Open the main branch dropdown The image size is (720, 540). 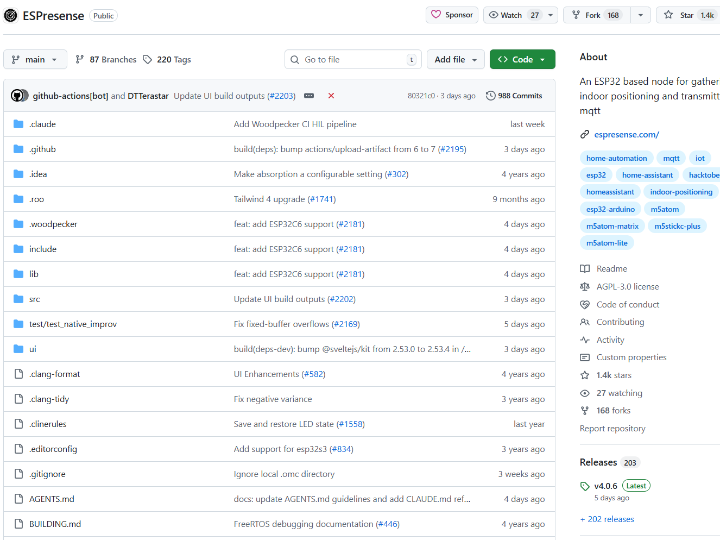pyautogui.click(x=35, y=60)
